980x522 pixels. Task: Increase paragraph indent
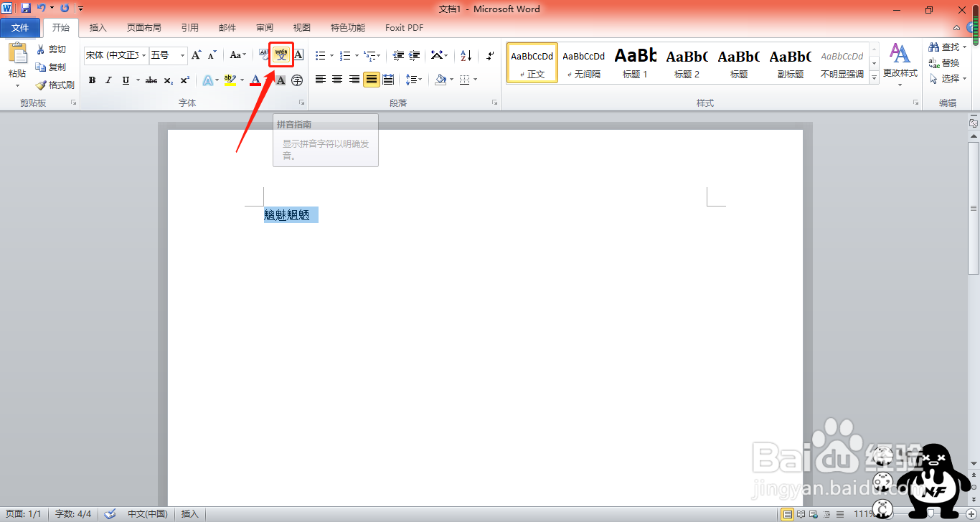[x=414, y=55]
